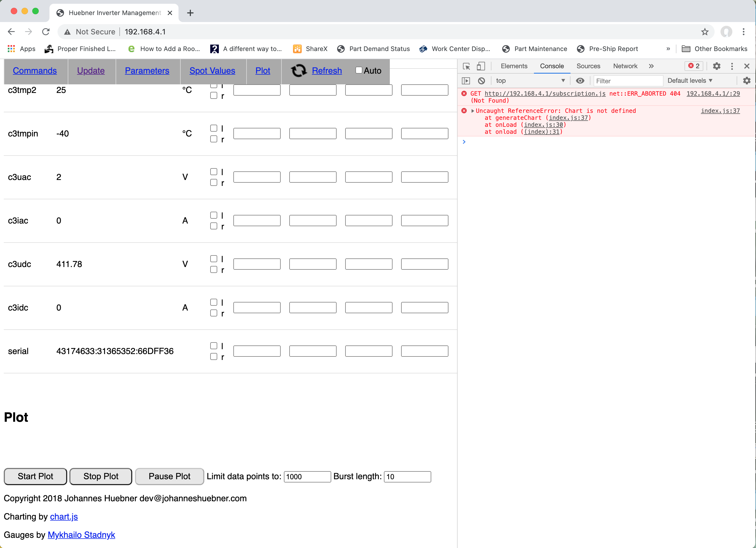Check the 'r' checkbox for serial row
Viewport: 756px width, 548px height.
(214, 356)
